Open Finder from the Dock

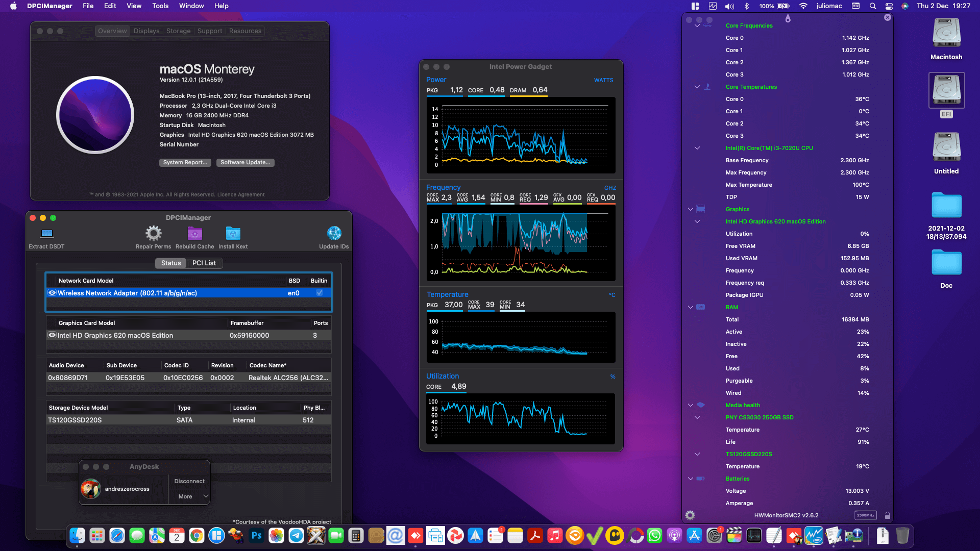77,536
